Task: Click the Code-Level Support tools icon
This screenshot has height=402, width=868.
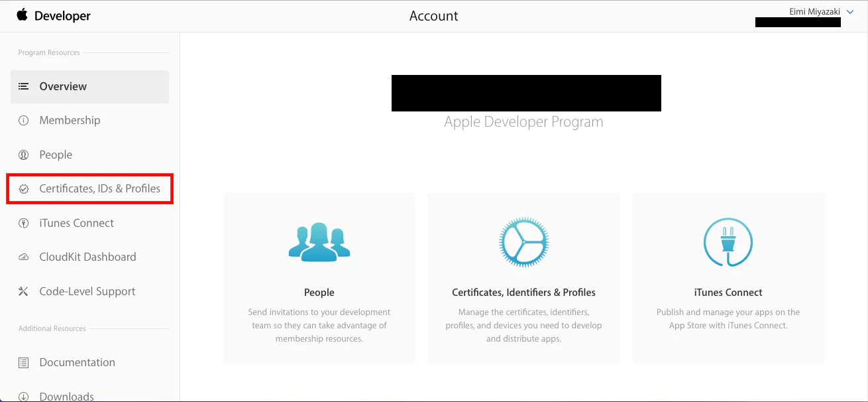Action: click(x=23, y=291)
